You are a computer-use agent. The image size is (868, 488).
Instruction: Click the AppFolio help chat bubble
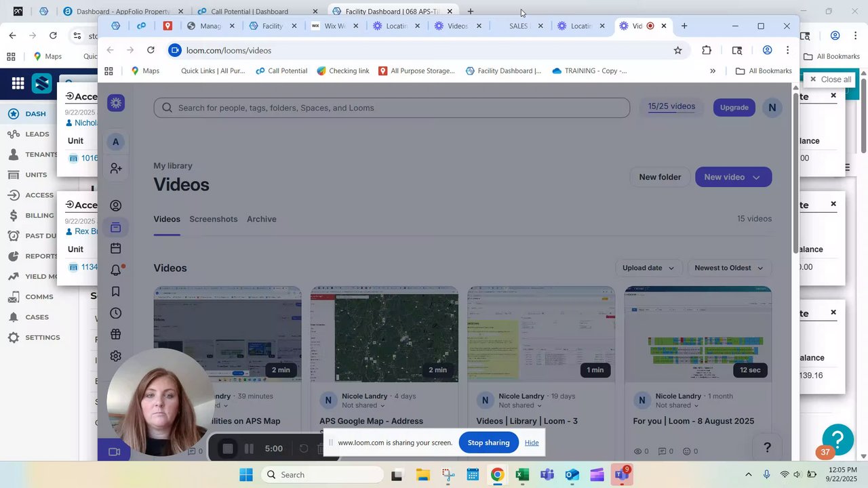837,439
